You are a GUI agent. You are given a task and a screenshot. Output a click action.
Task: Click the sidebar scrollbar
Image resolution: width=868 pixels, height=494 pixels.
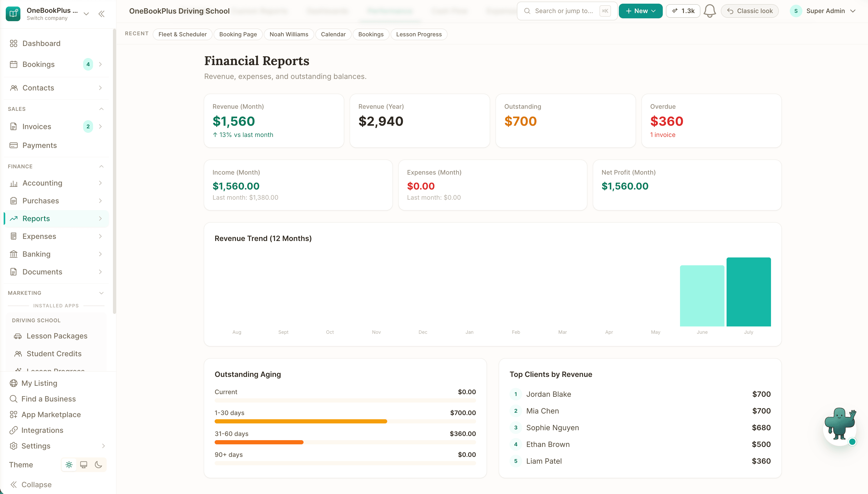[114, 171]
